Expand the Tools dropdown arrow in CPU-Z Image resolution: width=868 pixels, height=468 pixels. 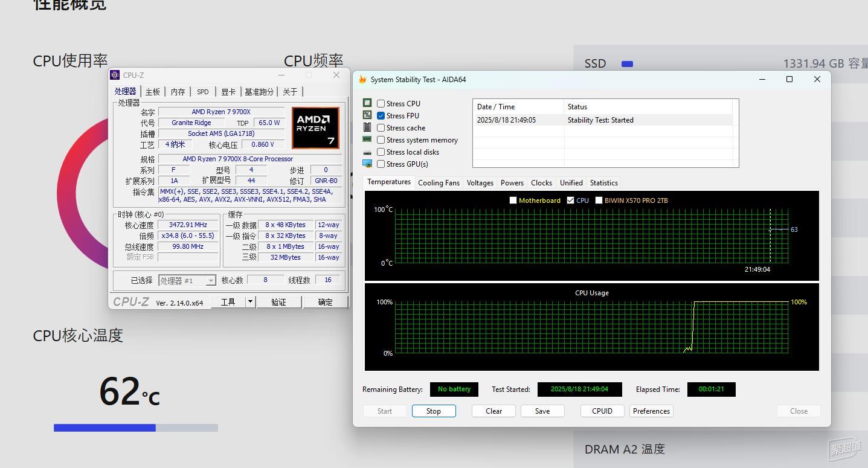(x=250, y=302)
